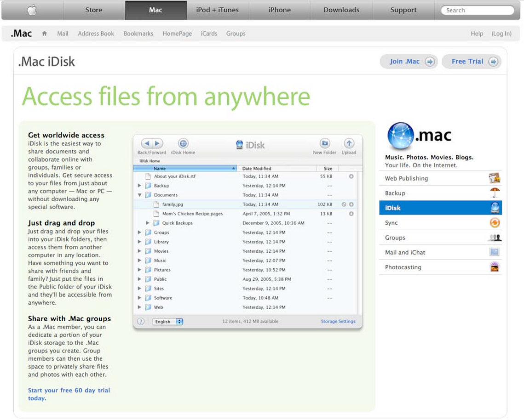Screen dimensions: 524x420
Task: Click the New Folder icon
Action: pyautogui.click(x=324, y=143)
